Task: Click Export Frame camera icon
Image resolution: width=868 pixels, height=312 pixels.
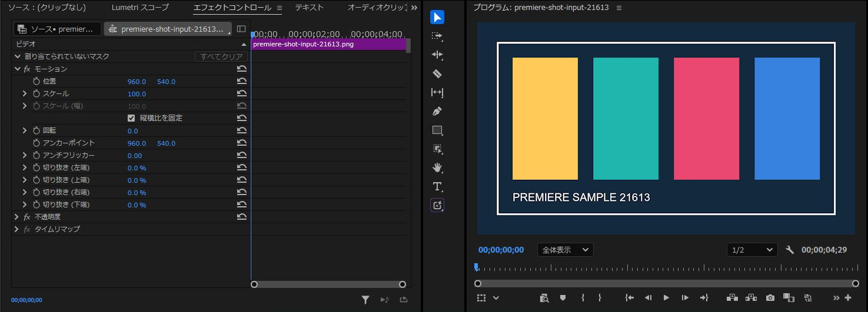Action: [770, 298]
